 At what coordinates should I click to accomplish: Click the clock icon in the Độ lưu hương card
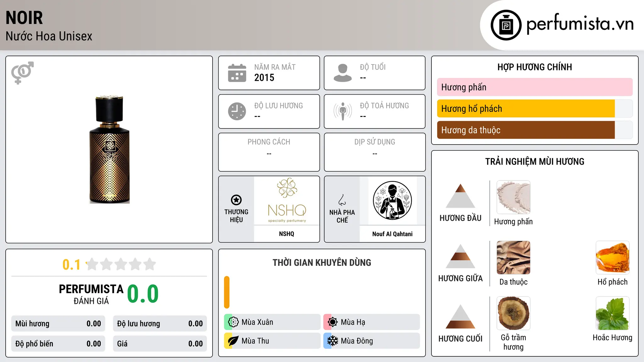coord(237,111)
